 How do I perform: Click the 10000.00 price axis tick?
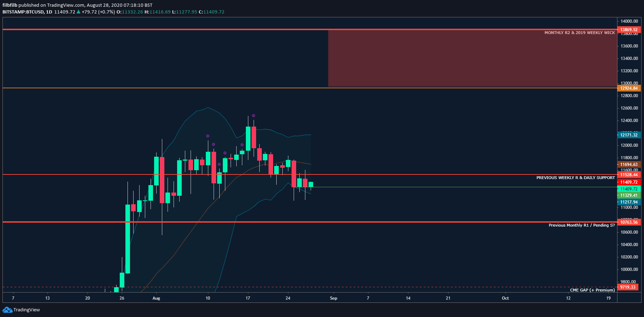click(629, 269)
